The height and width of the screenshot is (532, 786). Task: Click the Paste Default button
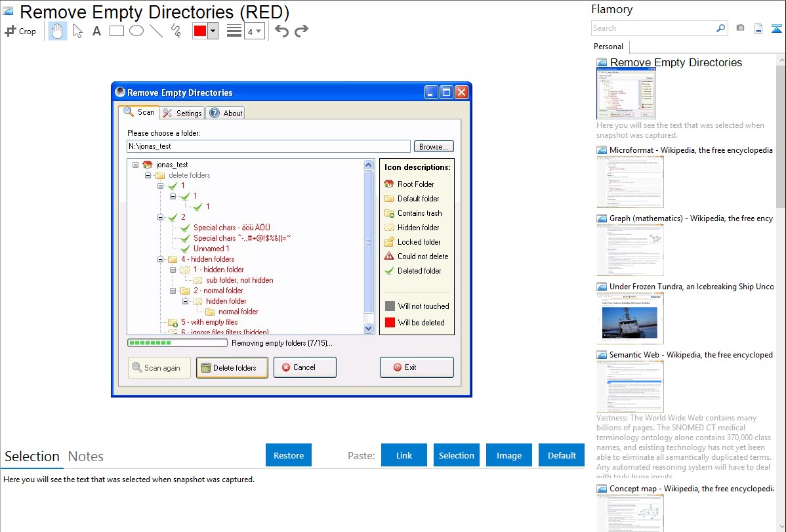coord(562,455)
